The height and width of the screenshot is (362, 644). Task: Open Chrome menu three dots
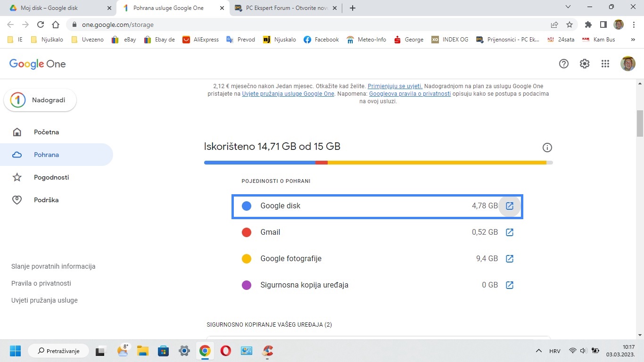634,25
